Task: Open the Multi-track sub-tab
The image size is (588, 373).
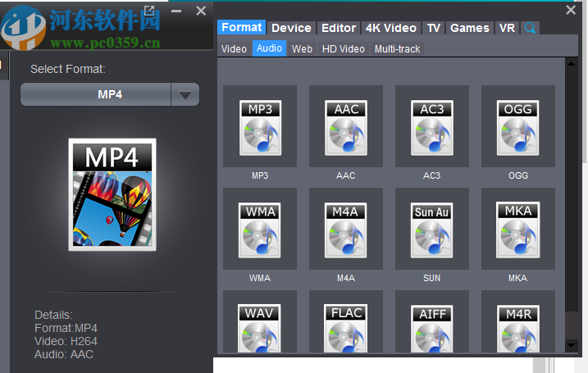Action: click(x=397, y=49)
